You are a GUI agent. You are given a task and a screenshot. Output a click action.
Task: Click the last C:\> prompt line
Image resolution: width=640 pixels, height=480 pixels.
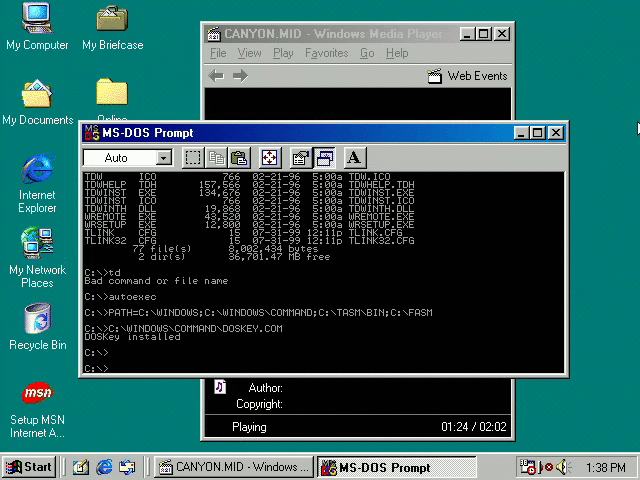(96, 369)
